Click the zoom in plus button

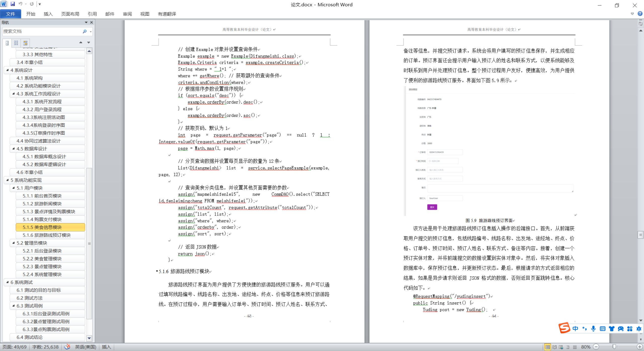point(640,347)
